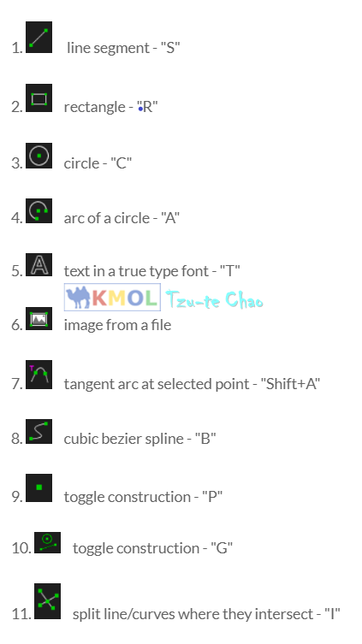Click the TrueType text tool icon
Viewport: 362px width, 644px height.
pyautogui.click(x=39, y=264)
